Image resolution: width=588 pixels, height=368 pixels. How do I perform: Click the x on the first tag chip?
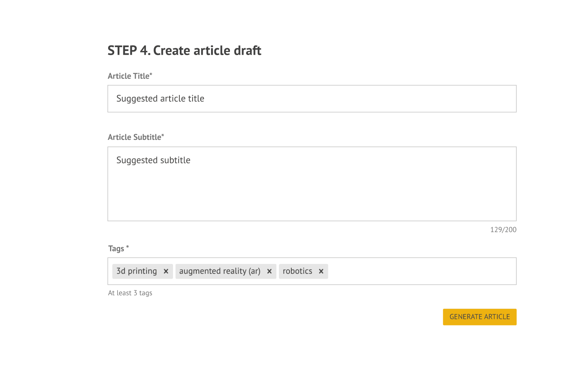[166, 271]
